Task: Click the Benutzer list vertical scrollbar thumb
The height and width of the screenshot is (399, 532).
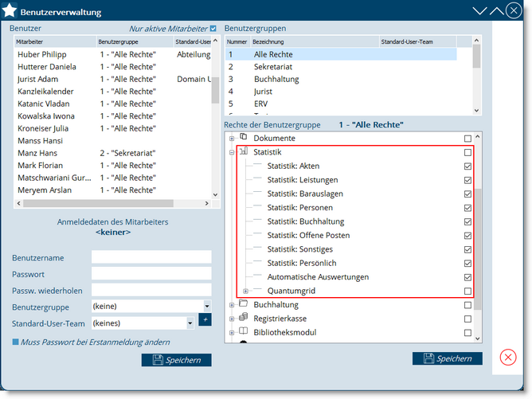Action: pos(215,90)
